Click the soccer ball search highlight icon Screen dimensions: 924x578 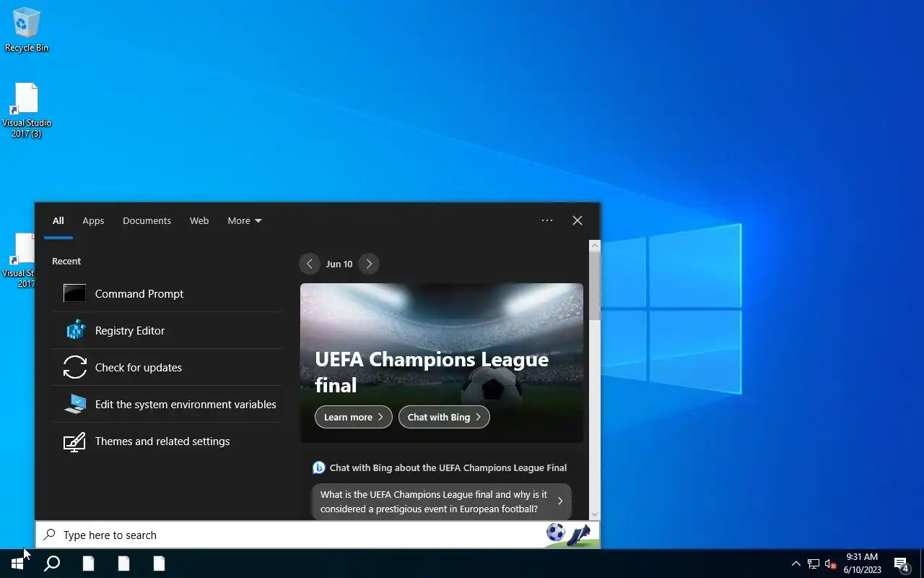[556, 532]
